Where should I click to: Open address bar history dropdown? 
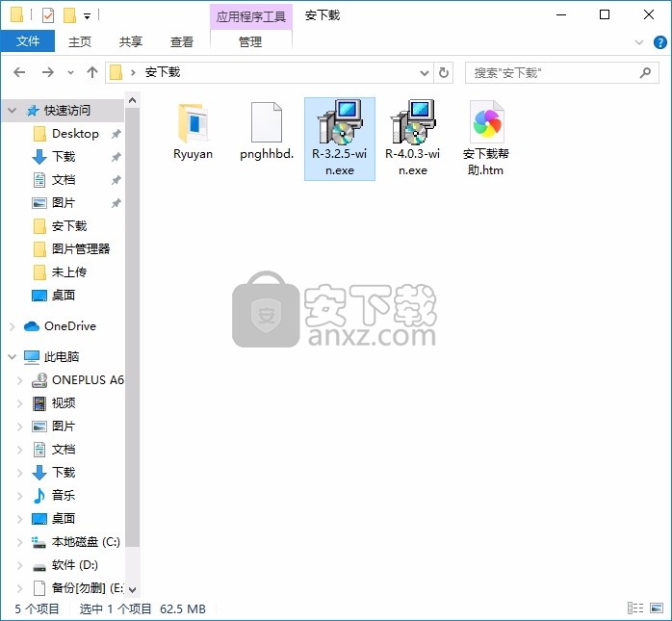(x=425, y=73)
